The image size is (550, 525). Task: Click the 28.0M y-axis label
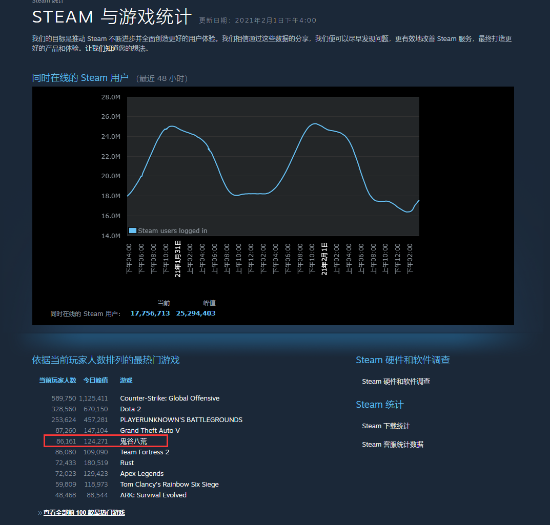(111, 97)
